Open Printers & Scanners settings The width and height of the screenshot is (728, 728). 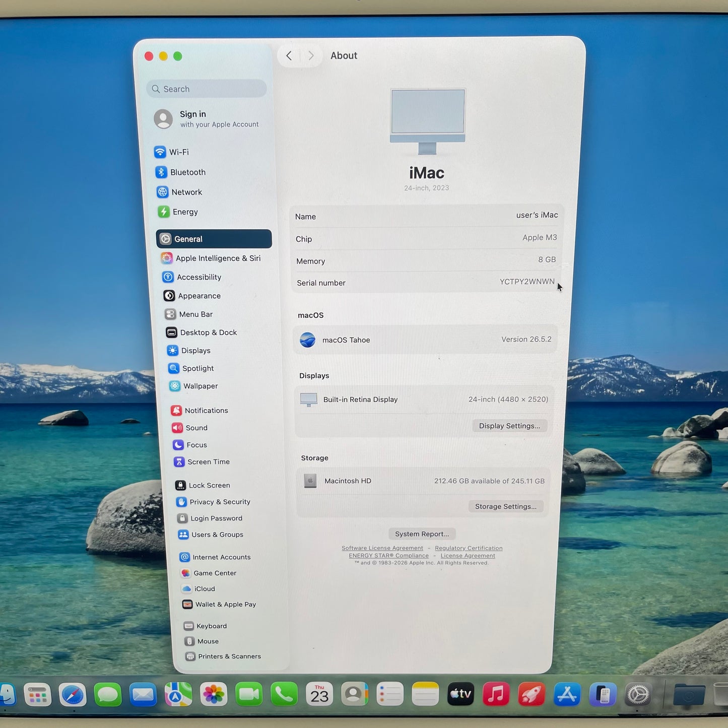point(223,656)
